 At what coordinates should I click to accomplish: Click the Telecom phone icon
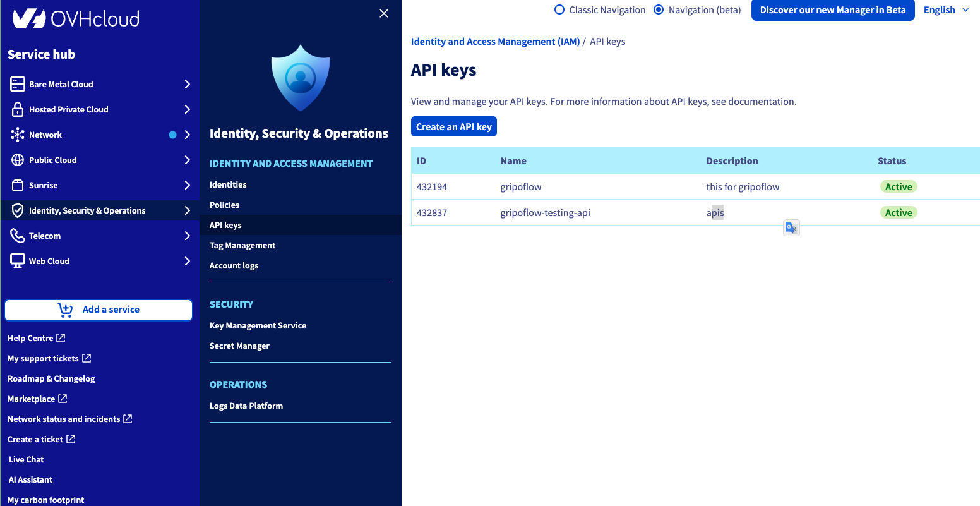[18, 236]
